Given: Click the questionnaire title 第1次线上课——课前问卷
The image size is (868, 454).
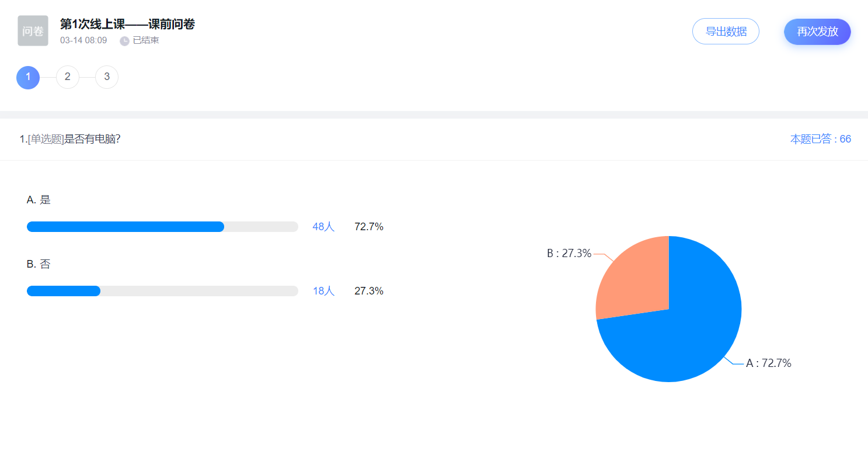Looking at the screenshot, I should (127, 25).
